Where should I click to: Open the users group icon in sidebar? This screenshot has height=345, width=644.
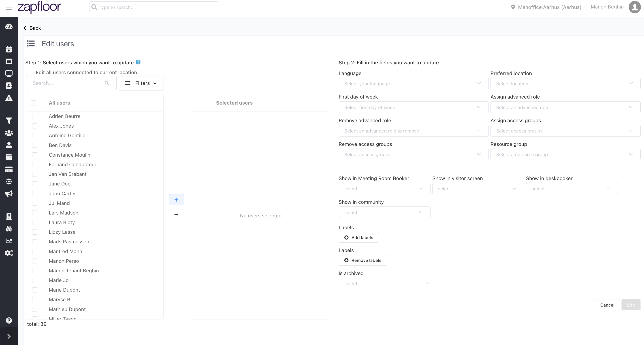[9, 133]
